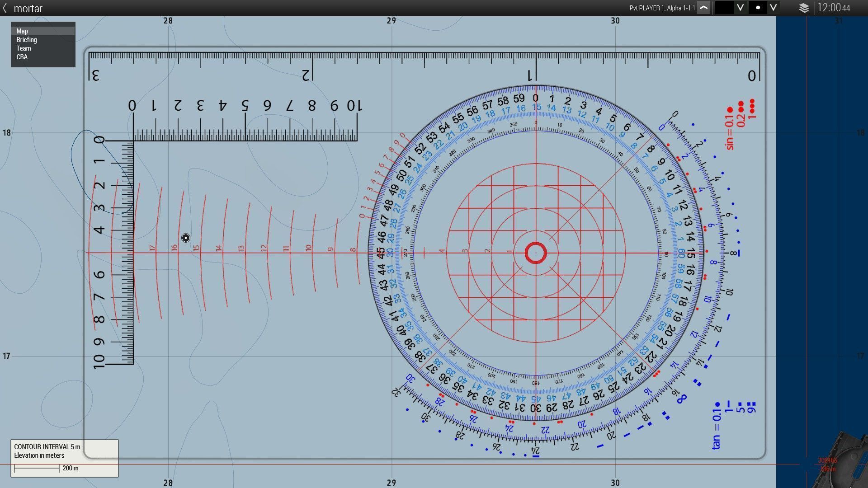Click the 0 mark on top ruler
The image size is (868, 488).
click(751, 75)
